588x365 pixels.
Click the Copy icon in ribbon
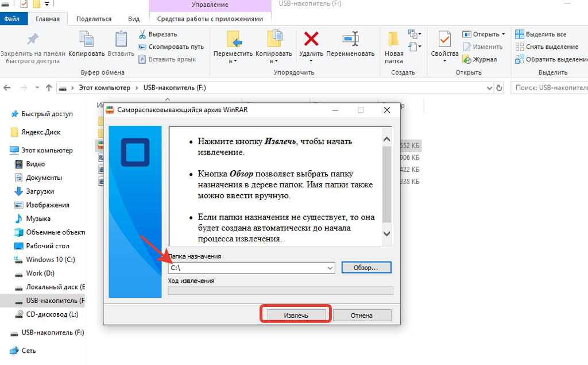[86, 39]
